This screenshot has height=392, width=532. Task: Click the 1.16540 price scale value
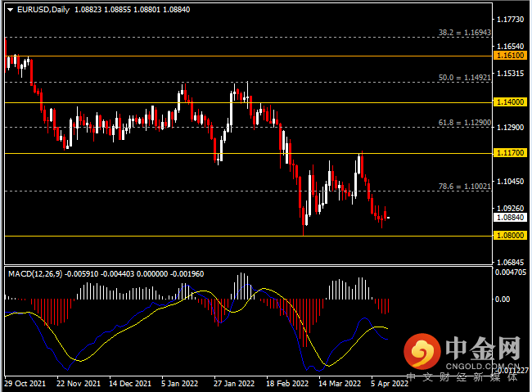pos(510,46)
